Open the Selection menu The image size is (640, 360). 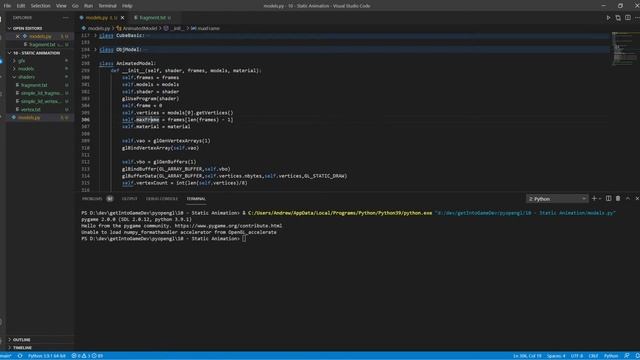(x=40, y=6)
